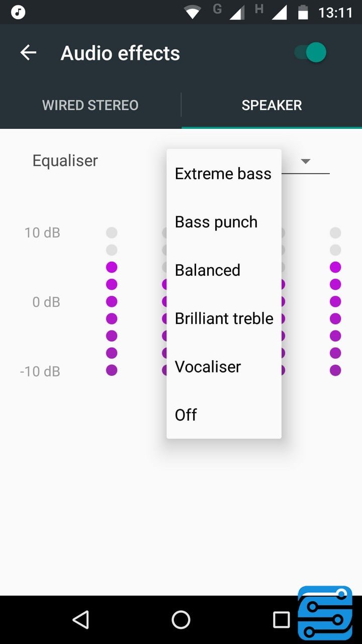362x644 pixels.
Task: Set leftmost equaliser band to 10 dB
Action: (x=112, y=233)
